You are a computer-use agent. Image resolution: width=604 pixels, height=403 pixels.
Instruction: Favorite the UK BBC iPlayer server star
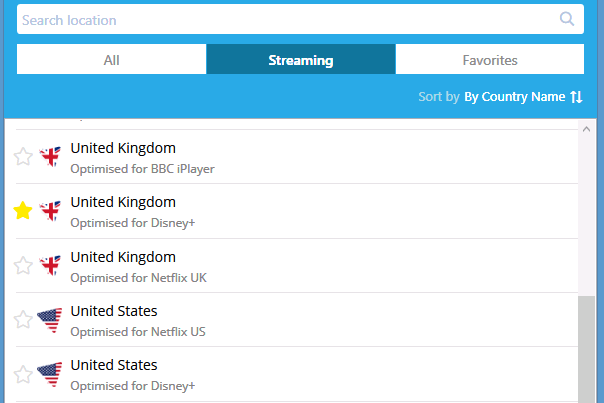(23, 156)
